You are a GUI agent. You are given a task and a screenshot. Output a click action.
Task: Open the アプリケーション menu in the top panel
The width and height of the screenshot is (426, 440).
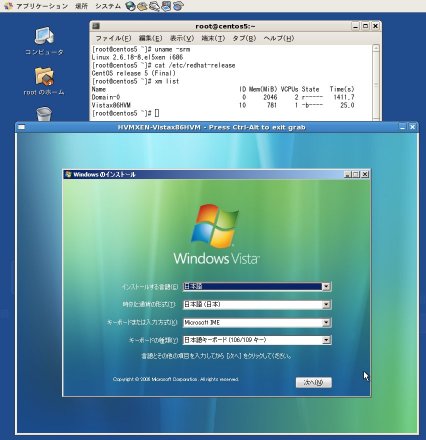click(42, 6)
